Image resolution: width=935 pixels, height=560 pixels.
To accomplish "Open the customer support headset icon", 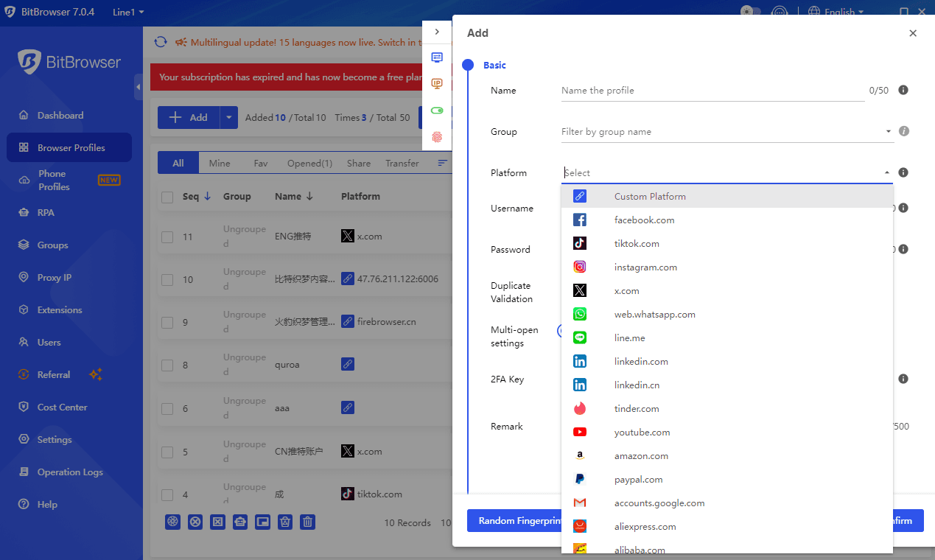I will [780, 12].
